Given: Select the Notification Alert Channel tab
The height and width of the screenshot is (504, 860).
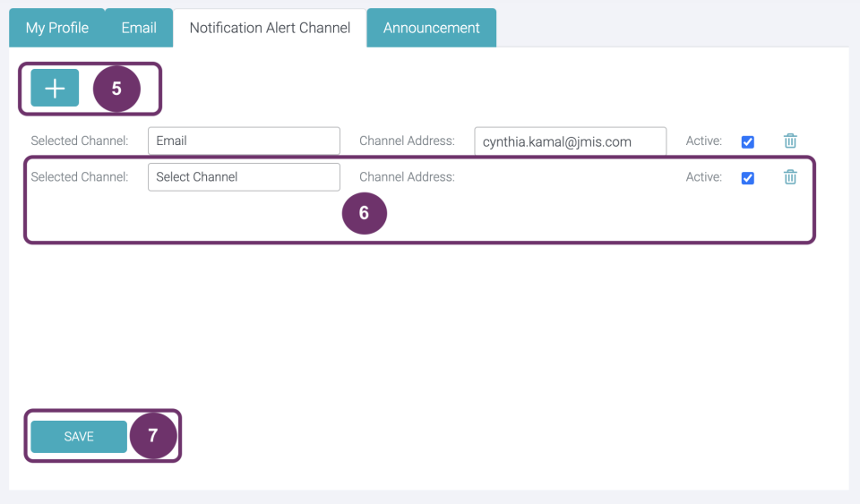Looking at the screenshot, I should 270,28.
